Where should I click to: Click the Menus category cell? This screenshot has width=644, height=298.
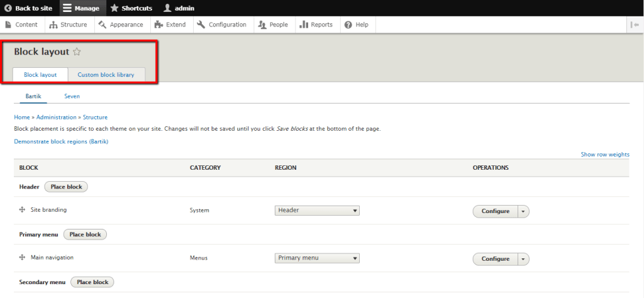pyautogui.click(x=198, y=258)
